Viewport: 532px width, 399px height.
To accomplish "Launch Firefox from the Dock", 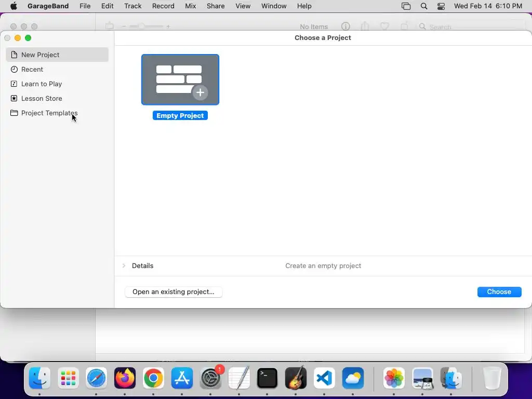I will pyautogui.click(x=125, y=378).
